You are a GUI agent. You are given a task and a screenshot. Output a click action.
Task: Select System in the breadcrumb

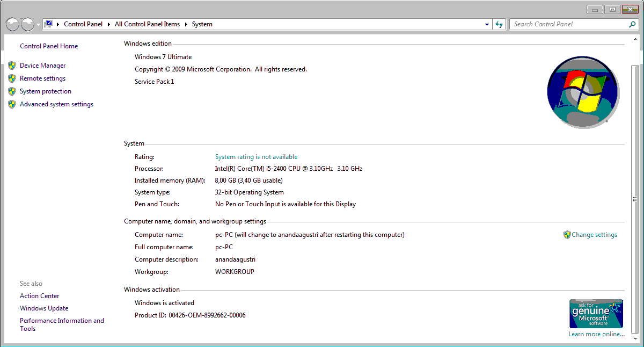202,24
